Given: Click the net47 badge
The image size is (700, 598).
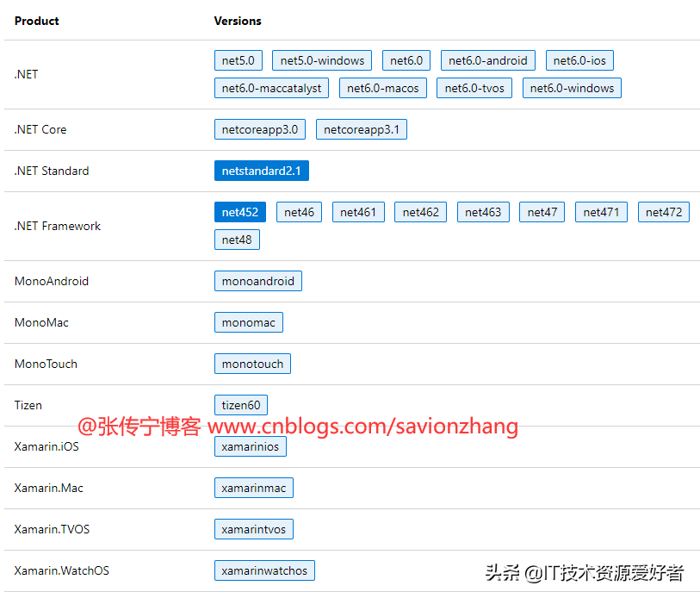Looking at the screenshot, I should 542,212.
